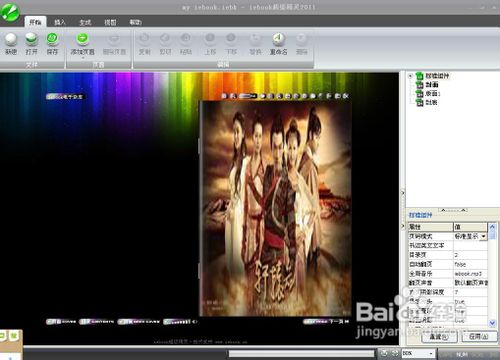Click the 属性 column header
This screenshot has width=500, height=360.
[x=431, y=227]
